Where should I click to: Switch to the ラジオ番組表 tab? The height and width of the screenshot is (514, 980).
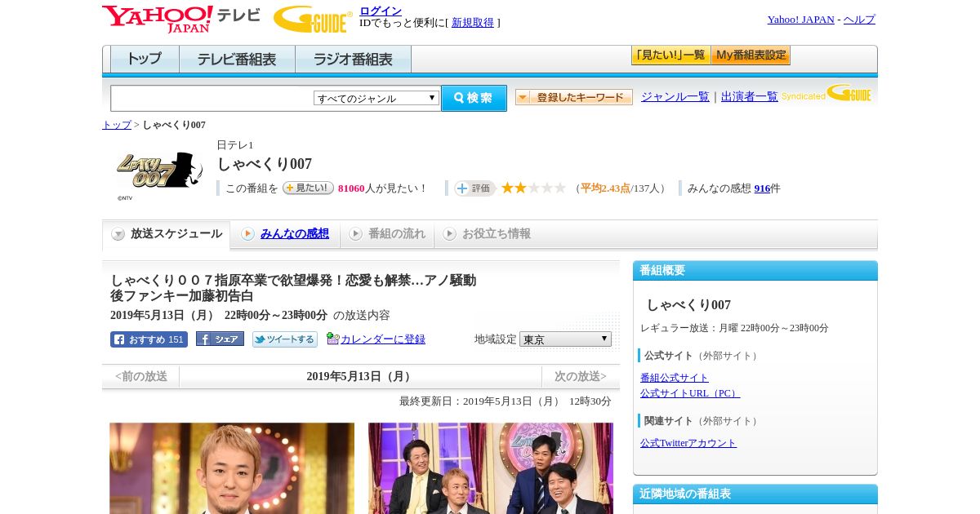tap(353, 60)
